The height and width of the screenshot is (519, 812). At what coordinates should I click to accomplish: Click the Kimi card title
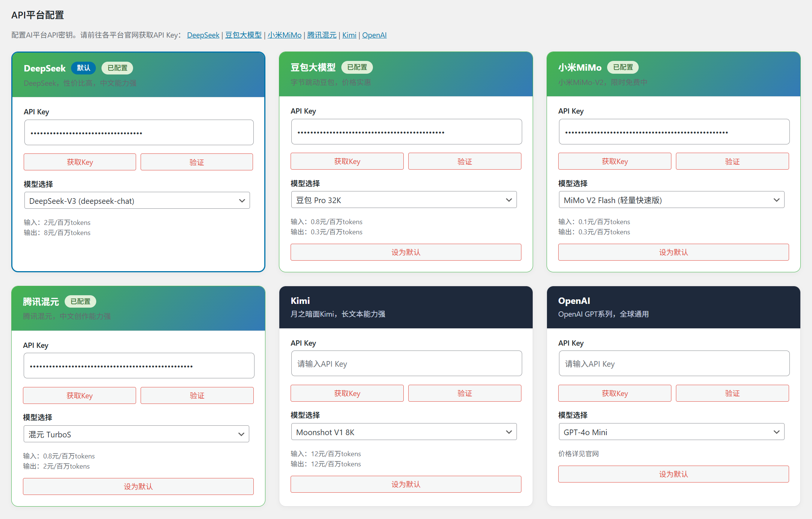coord(300,301)
